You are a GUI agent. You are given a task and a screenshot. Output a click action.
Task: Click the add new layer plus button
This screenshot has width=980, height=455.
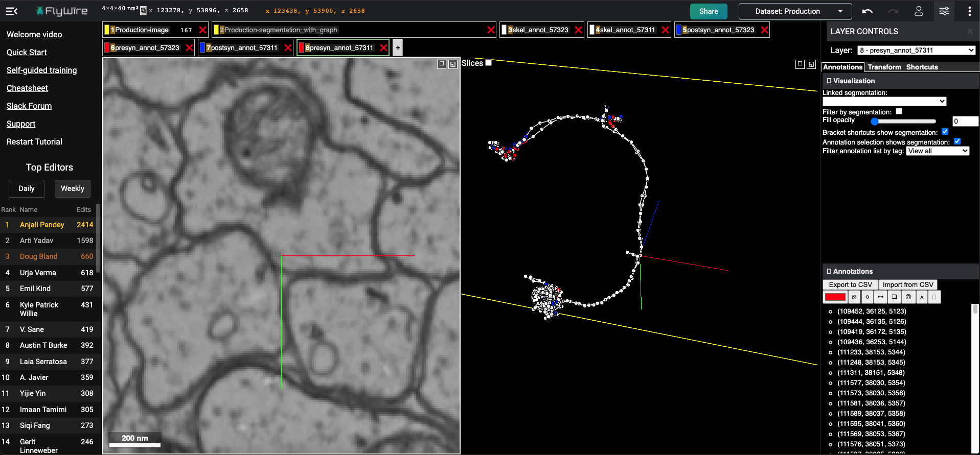point(398,48)
